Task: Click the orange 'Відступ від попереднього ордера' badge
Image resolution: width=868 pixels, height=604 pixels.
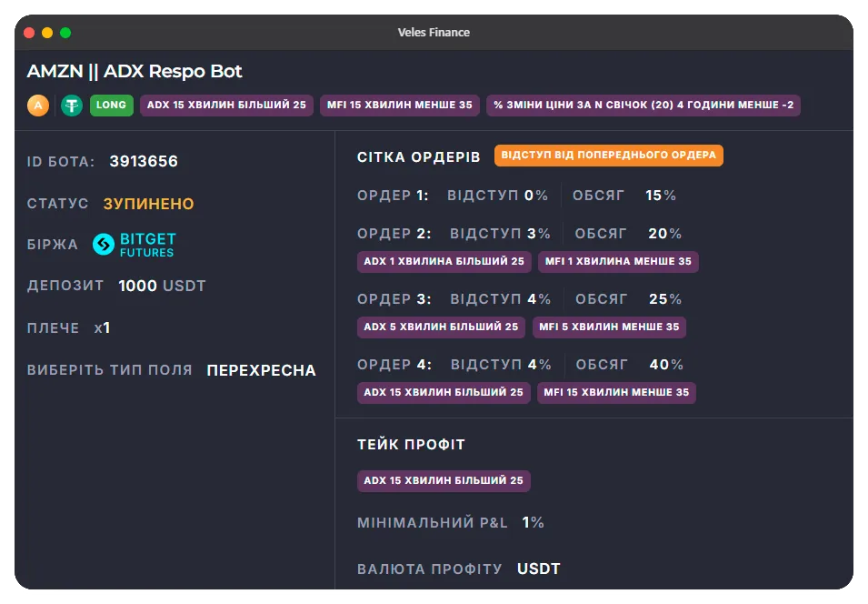Action: click(608, 156)
